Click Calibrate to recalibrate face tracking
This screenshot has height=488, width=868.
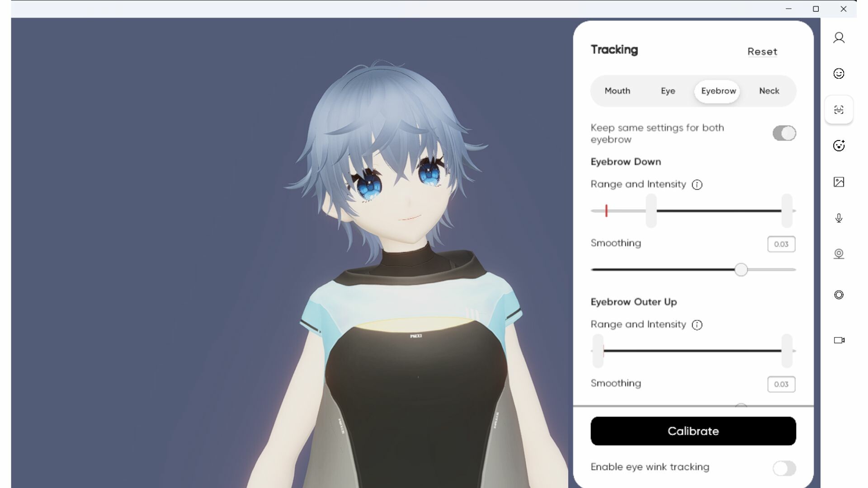tap(693, 431)
